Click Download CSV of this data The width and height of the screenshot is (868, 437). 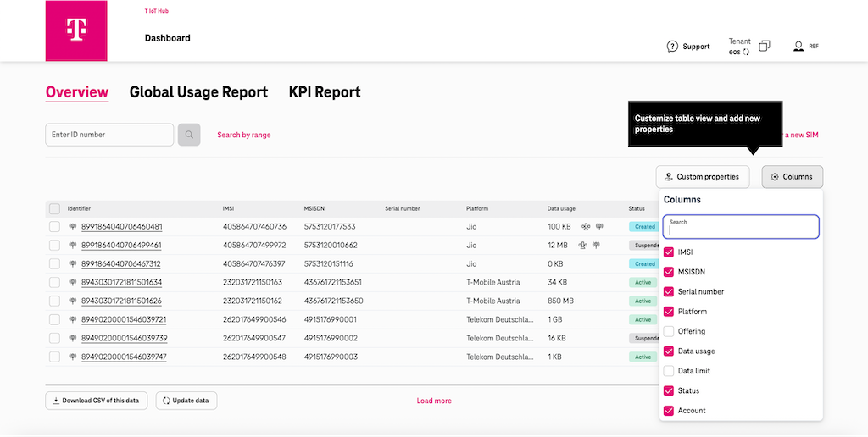pyautogui.click(x=97, y=401)
